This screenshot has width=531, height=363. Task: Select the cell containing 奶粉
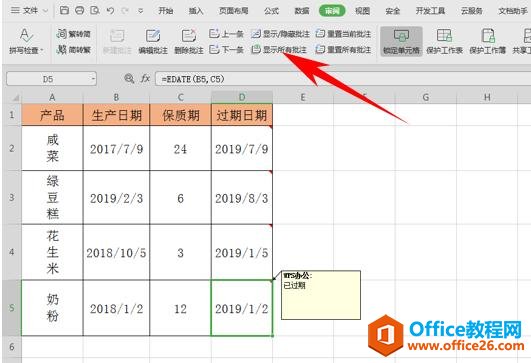pyautogui.click(x=52, y=308)
